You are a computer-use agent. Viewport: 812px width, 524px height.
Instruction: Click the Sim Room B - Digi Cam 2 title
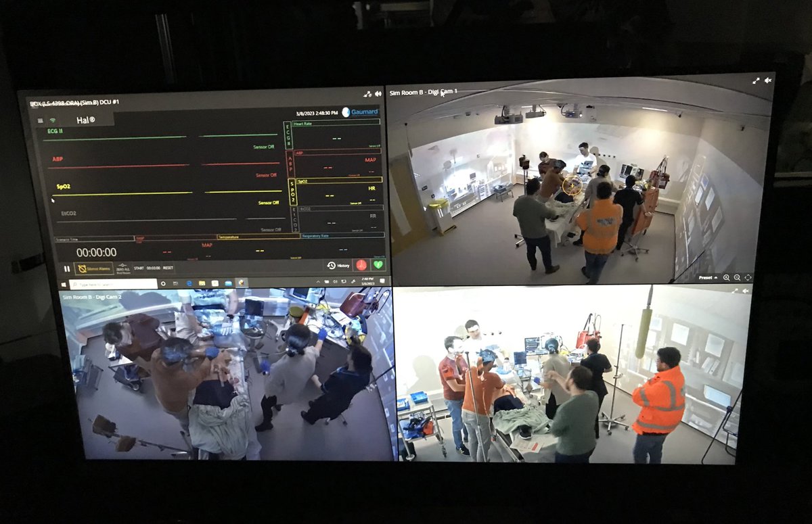92,297
